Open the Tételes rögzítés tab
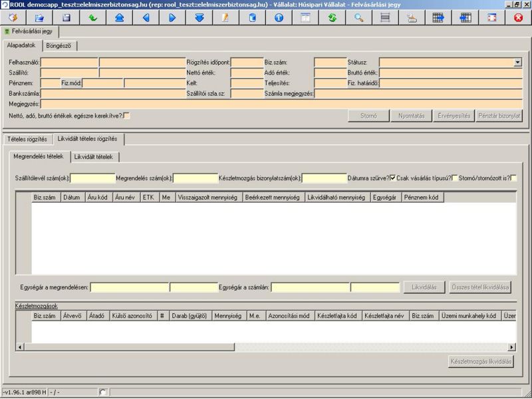This screenshot has height=399, width=532. (27, 139)
